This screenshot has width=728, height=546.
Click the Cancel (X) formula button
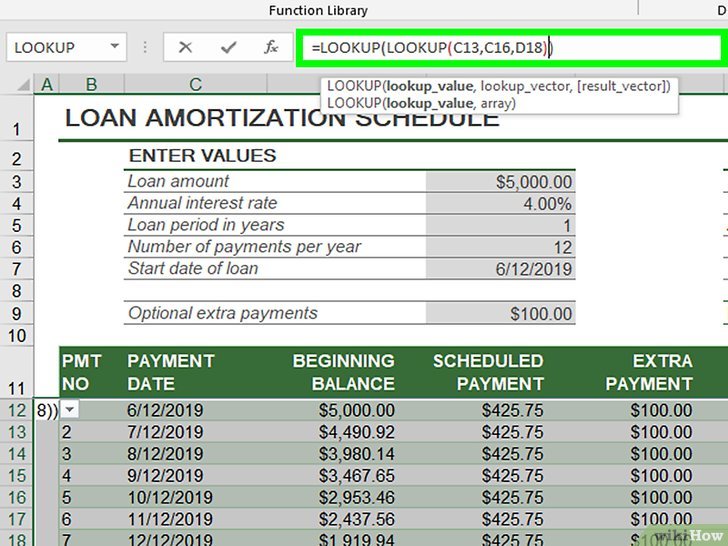185,47
